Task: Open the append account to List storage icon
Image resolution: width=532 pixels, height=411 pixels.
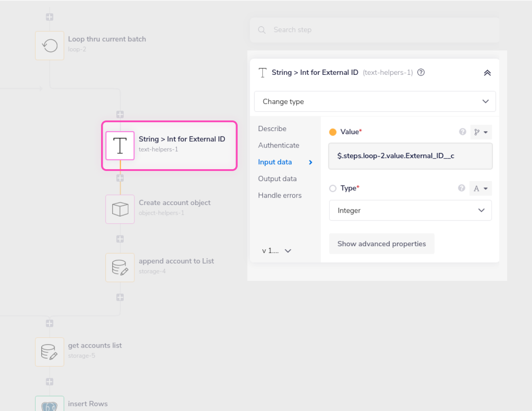Action: tap(120, 268)
